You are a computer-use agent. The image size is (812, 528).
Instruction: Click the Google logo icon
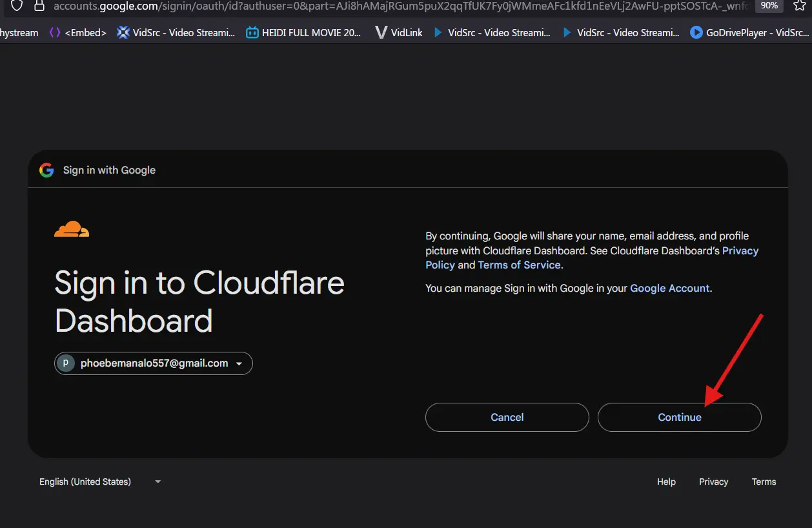pyautogui.click(x=46, y=170)
